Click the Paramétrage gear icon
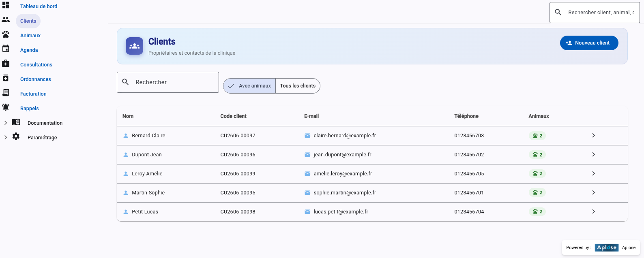The width and height of the screenshot is (644, 258). (16, 136)
